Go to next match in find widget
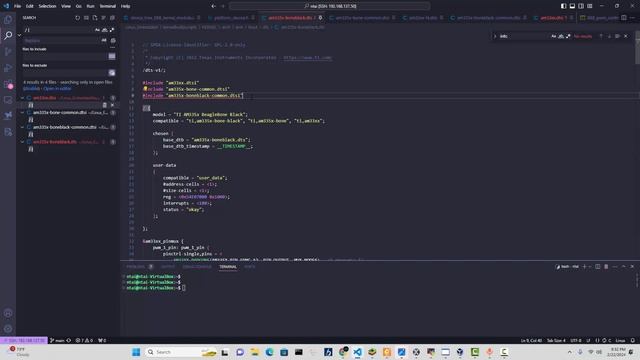Viewport: 640px width, 360px height. [609, 36]
